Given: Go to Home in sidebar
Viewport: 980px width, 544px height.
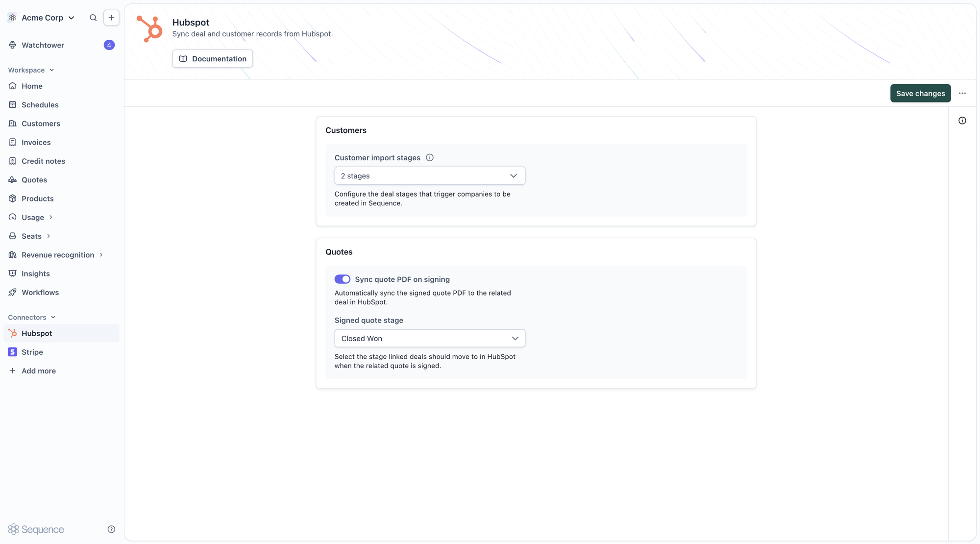Looking at the screenshot, I should click(x=32, y=86).
